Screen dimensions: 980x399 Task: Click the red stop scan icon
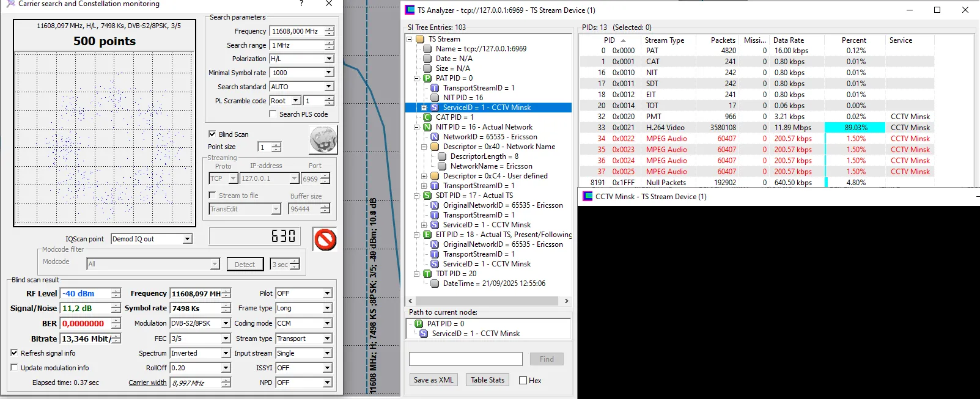click(325, 240)
